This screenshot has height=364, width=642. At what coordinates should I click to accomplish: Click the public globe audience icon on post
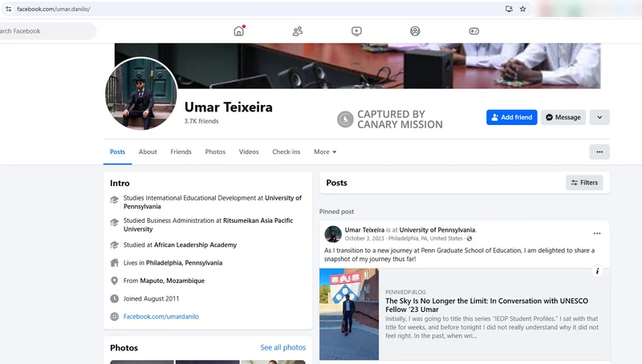(469, 238)
